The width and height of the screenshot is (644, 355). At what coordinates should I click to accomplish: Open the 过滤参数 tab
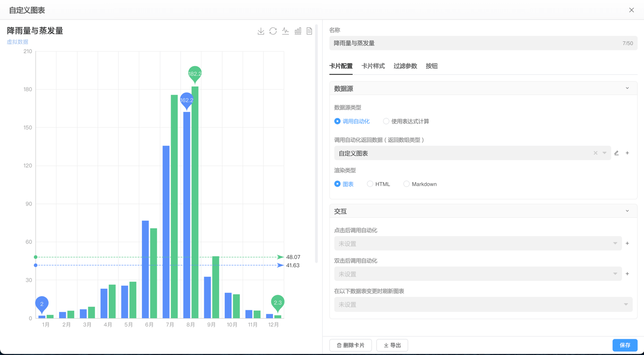coord(405,66)
